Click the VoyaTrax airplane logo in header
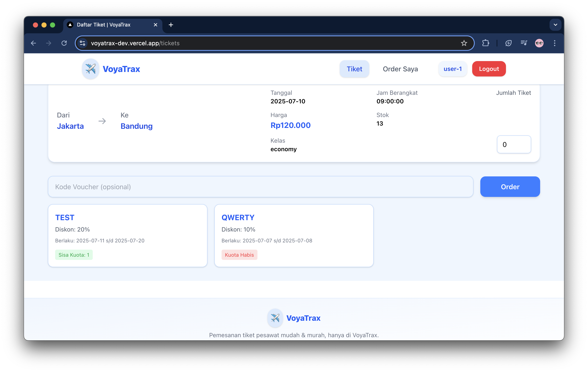The width and height of the screenshot is (588, 372). point(90,69)
